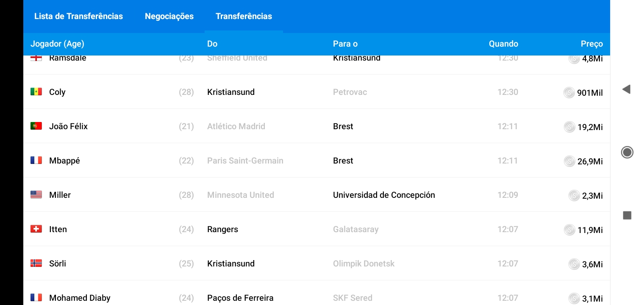Click the Portugal flag beside João Félix
Screen dimensions: 644x305
pos(36,126)
